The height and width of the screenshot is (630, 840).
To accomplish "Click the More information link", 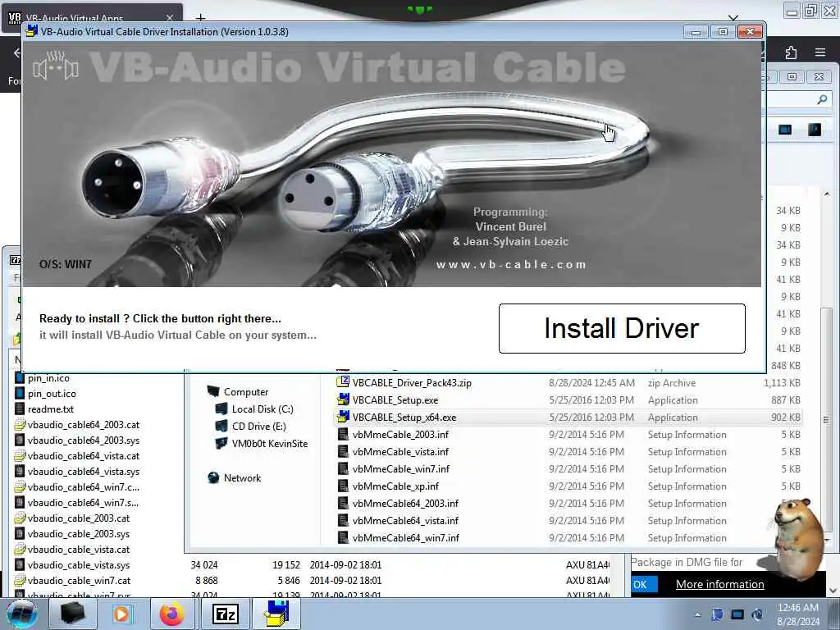I will [719, 584].
